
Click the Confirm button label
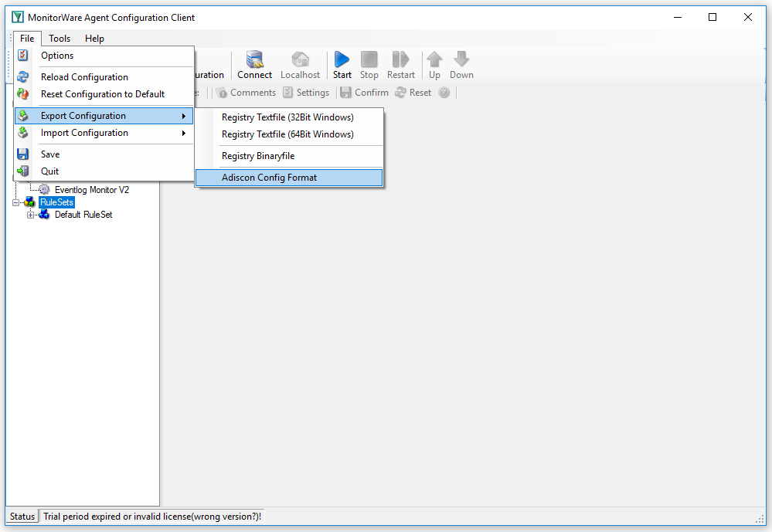[372, 93]
